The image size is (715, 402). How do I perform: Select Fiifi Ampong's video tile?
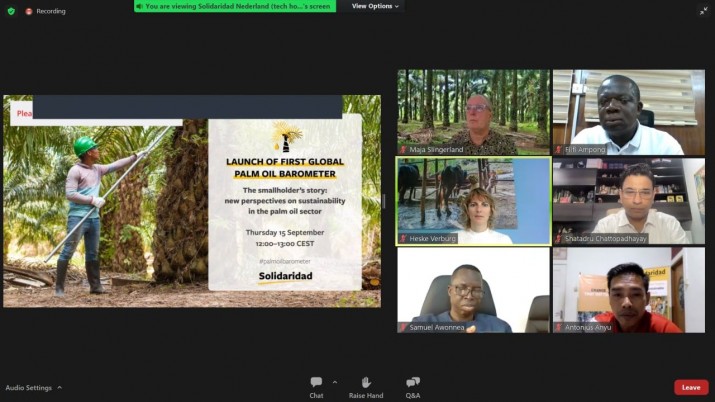[x=629, y=112]
